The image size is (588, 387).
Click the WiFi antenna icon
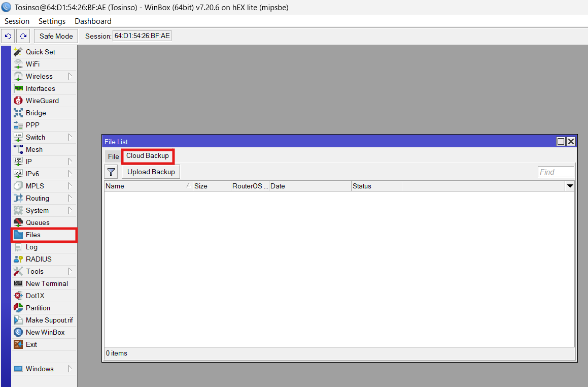(x=18, y=64)
